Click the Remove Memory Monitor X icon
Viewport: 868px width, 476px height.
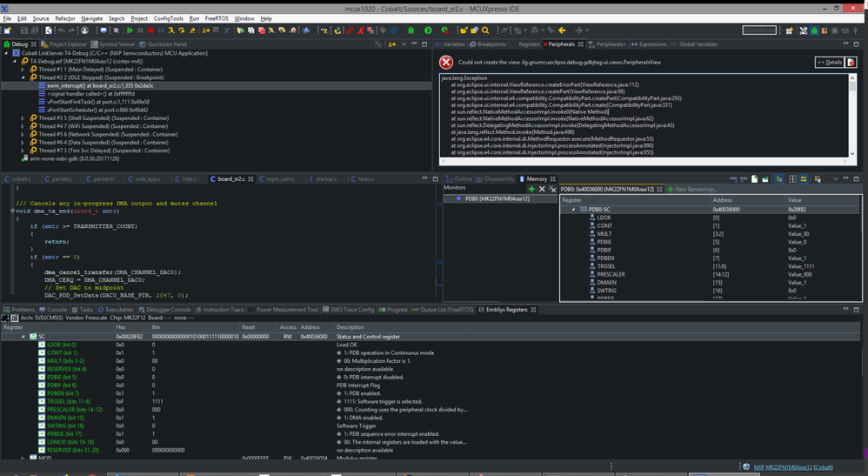pyautogui.click(x=542, y=189)
